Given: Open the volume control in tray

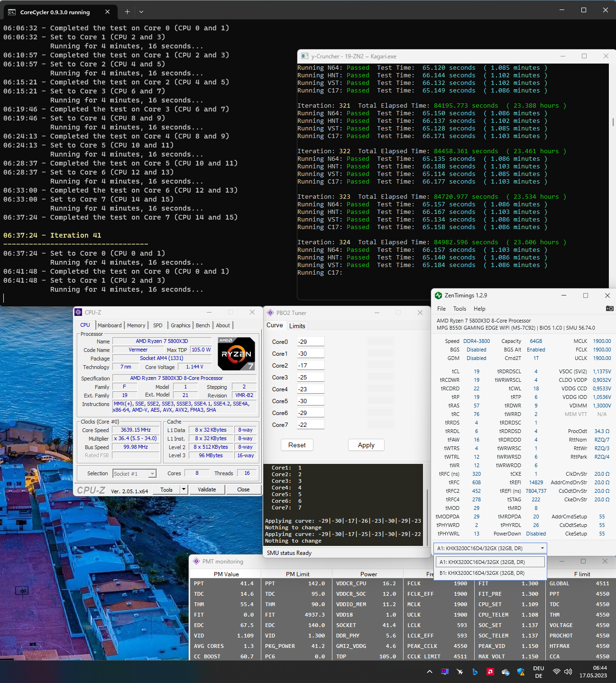Looking at the screenshot, I should point(568,672).
